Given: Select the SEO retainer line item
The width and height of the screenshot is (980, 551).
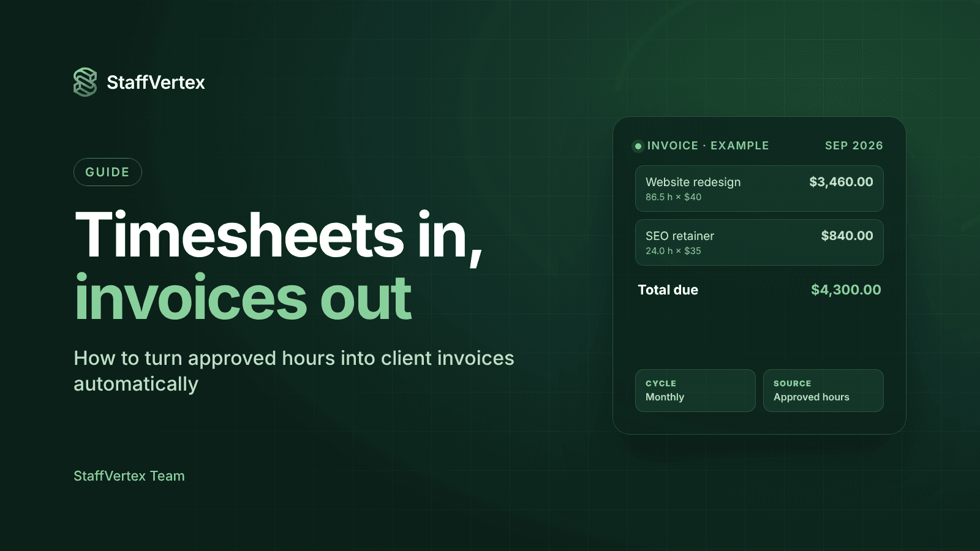Looking at the screenshot, I should (759, 242).
